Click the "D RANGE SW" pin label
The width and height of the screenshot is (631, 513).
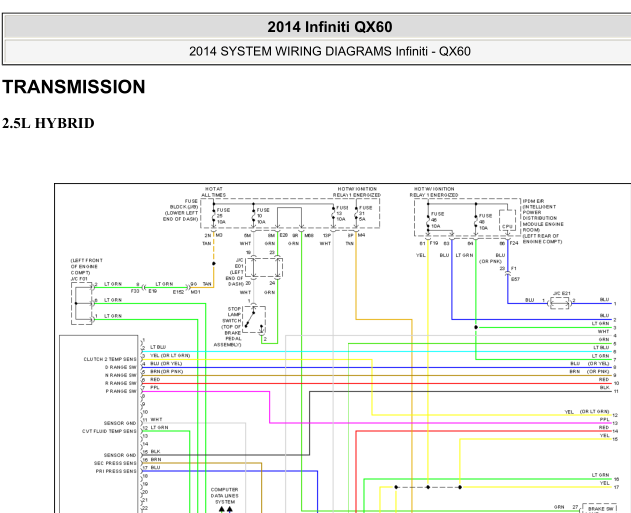pyautogui.click(x=120, y=367)
